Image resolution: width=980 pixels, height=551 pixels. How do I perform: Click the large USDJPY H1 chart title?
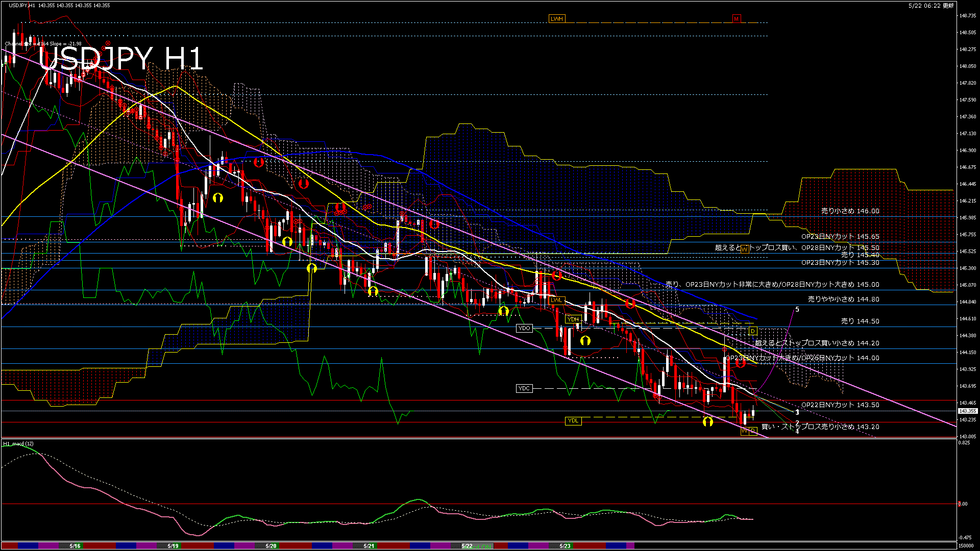coord(120,58)
